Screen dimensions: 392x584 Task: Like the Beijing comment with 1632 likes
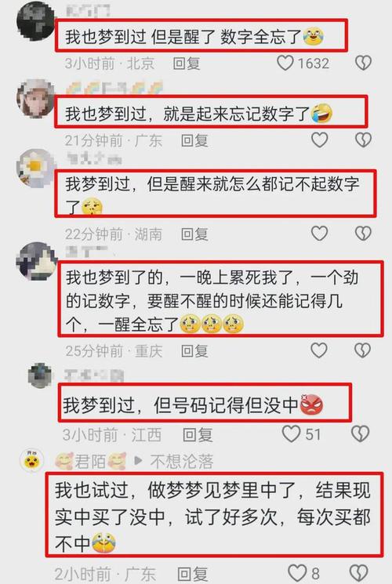(x=285, y=63)
